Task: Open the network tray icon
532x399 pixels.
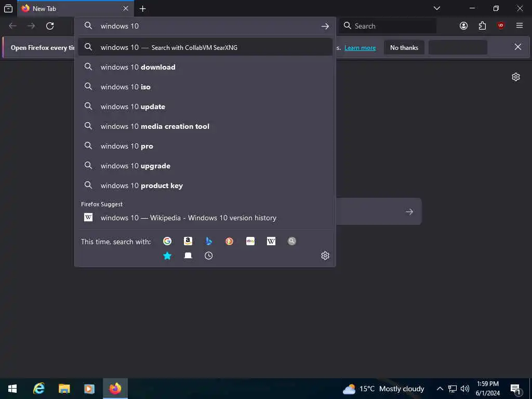Action: 453,389
